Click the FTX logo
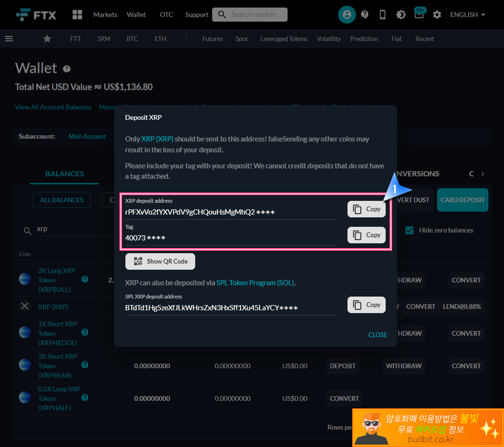 [x=36, y=15]
